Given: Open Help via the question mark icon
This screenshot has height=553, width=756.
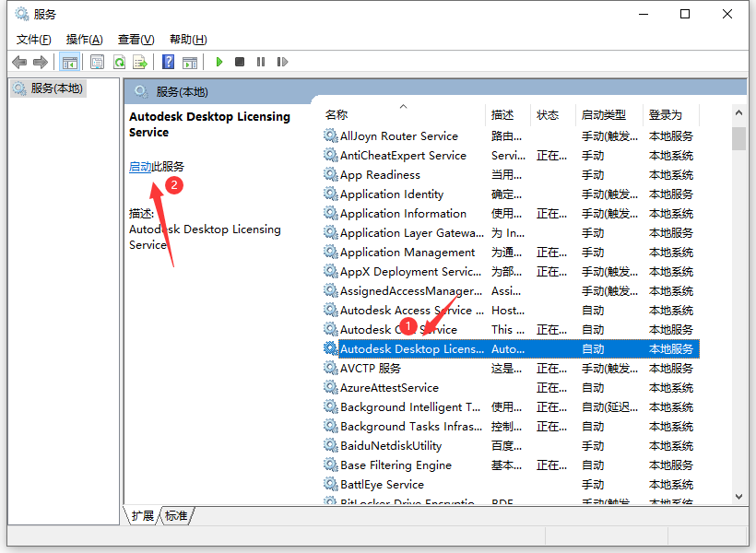Looking at the screenshot, I should pos(168,62).
